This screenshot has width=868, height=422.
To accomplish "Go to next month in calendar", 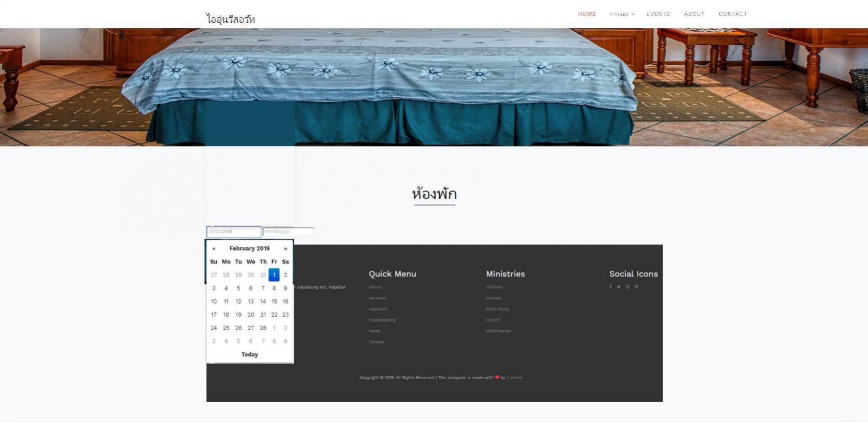I will pos(285,249).
